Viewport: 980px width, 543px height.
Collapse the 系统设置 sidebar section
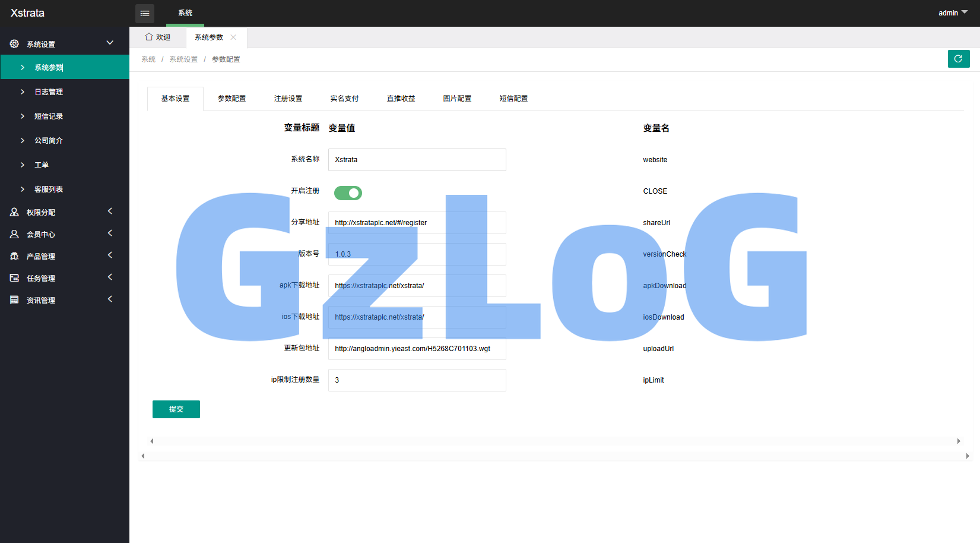tap(110, 43)
